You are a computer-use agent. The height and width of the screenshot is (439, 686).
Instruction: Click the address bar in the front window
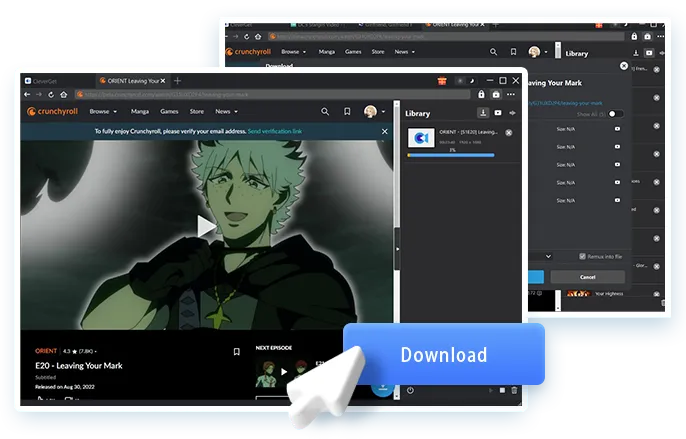coord(272,95)
